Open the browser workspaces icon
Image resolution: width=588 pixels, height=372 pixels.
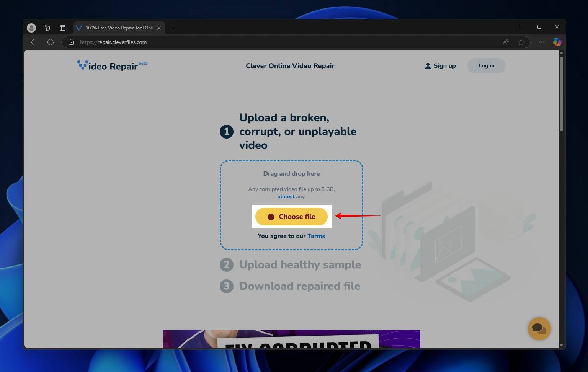pos(47,28)
